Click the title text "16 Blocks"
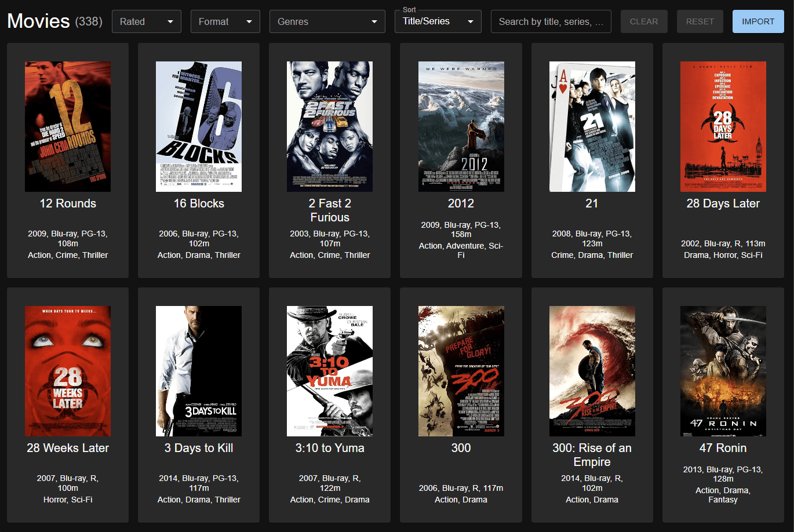The width and height of the screenshot is (794, 532). 199,203
